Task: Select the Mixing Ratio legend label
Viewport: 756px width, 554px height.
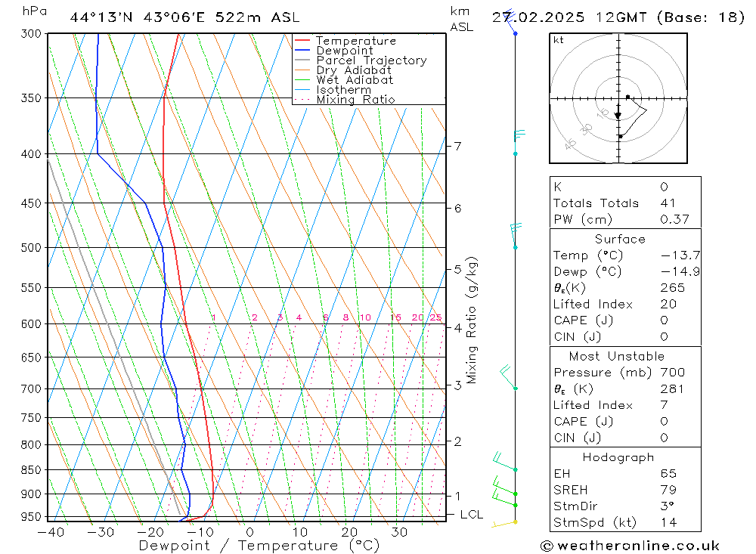Action: [355, 99]
